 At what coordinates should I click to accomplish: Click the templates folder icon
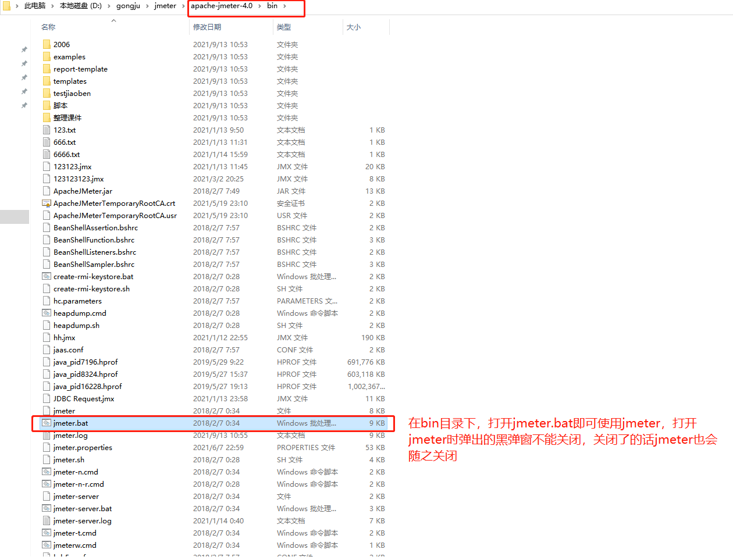tap(47, 81)
